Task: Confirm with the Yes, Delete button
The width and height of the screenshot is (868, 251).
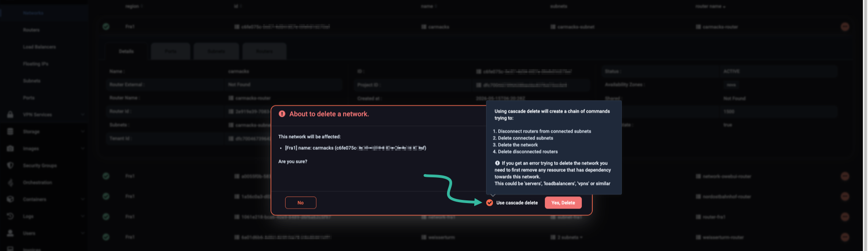Action: click(x=563, y=203)
